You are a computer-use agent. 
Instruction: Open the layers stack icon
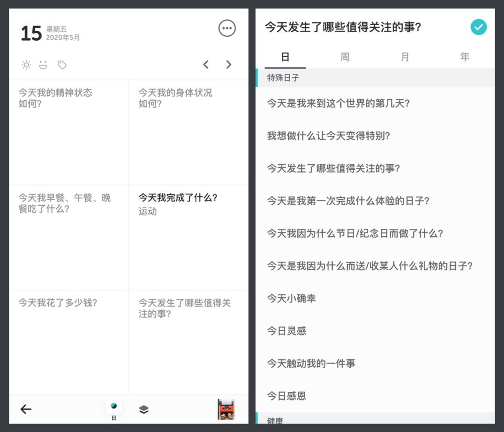[x=144, y=410]
